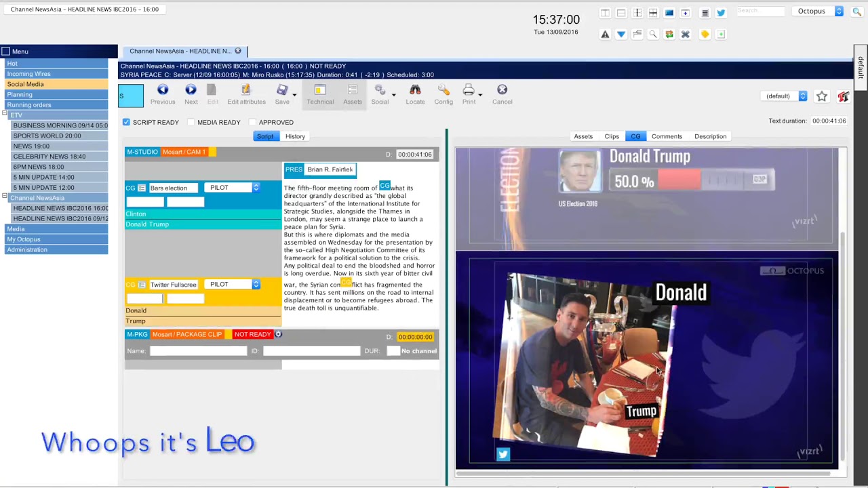
Task: Click the cyan S status swatch
Action: (131, 96)
